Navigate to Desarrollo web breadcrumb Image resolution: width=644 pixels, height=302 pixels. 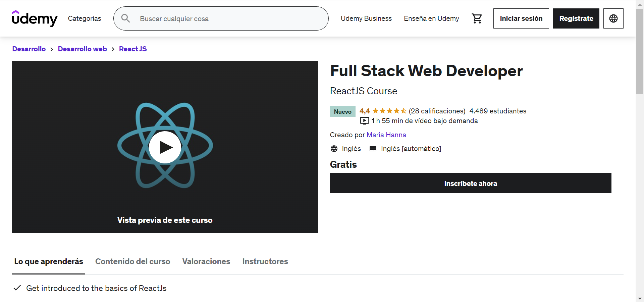coord(82,49)
